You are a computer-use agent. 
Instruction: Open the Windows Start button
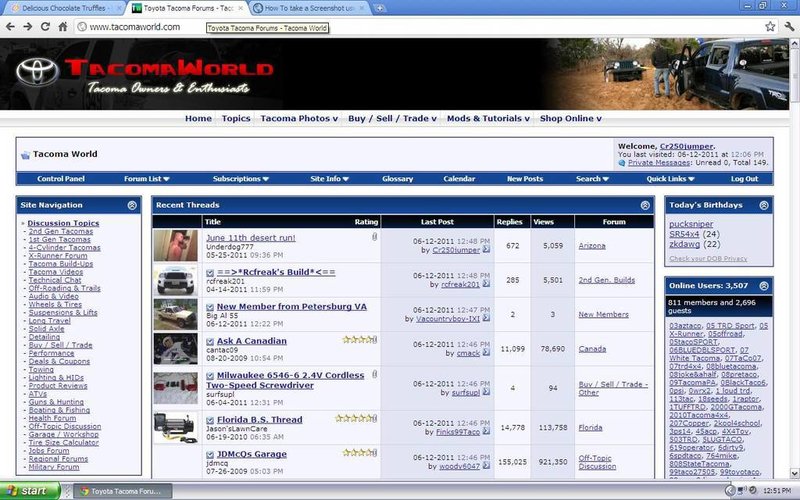coord(30,491)
